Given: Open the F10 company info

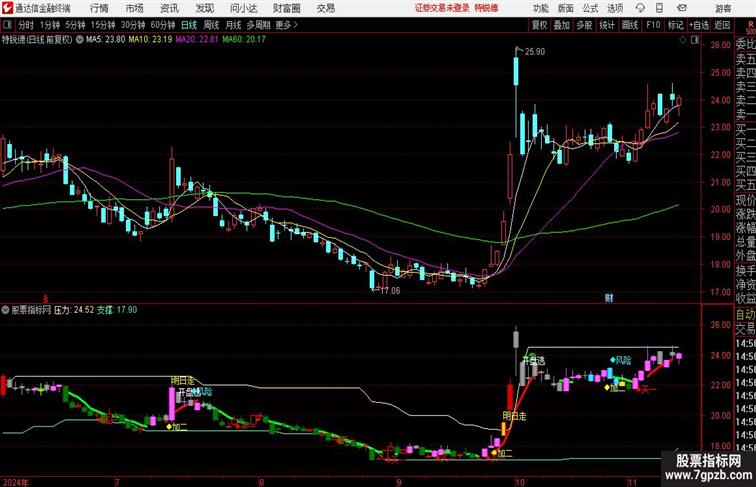Looking at the screenshot, I should tap(653, 25).
